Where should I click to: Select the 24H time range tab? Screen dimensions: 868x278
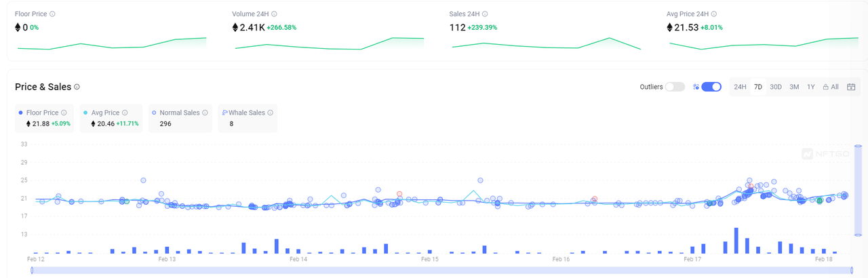click(x=740, y=87)
